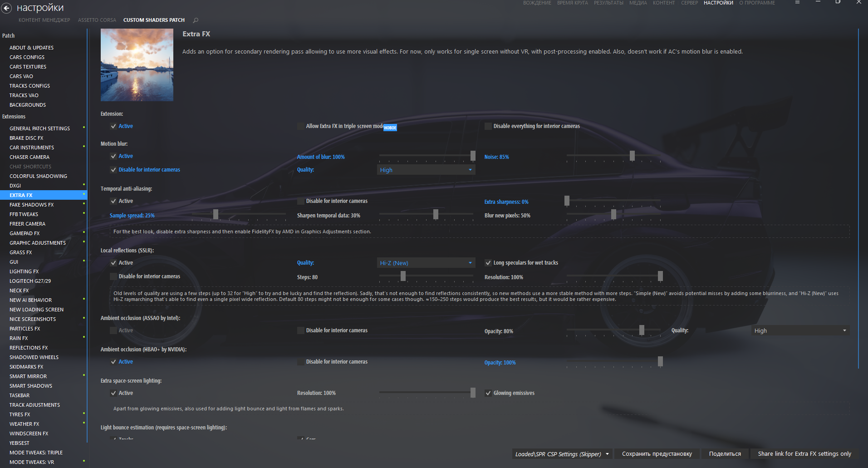Toggle Glowing emissives checkbox
868x468 pixels.
click(x=488, y=393)
